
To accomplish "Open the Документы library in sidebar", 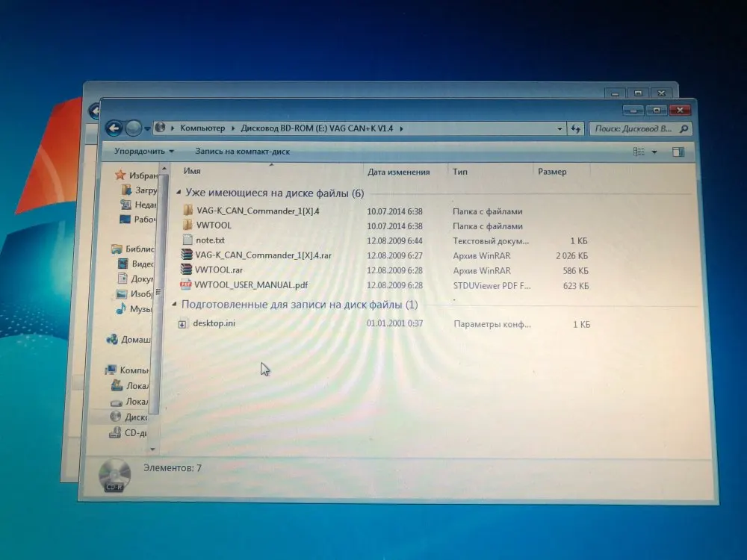I will point(134,279).
